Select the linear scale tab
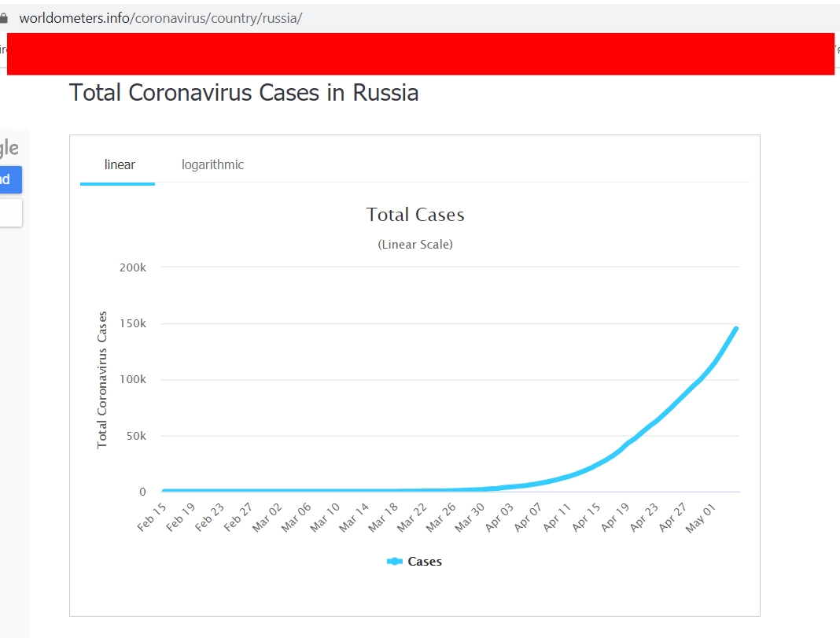The width and height of the screenshot is (840, 638). pyautogui.click(x=120, y=165)
